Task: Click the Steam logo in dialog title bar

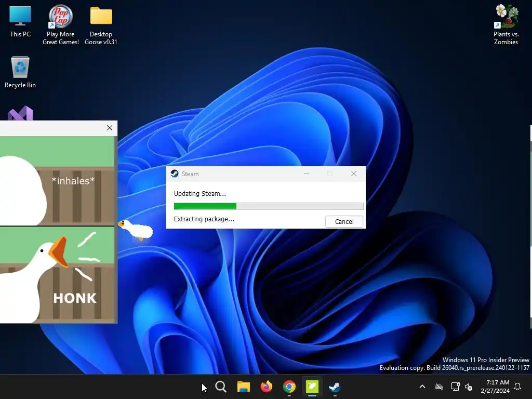Action: (x=175, y=174)
